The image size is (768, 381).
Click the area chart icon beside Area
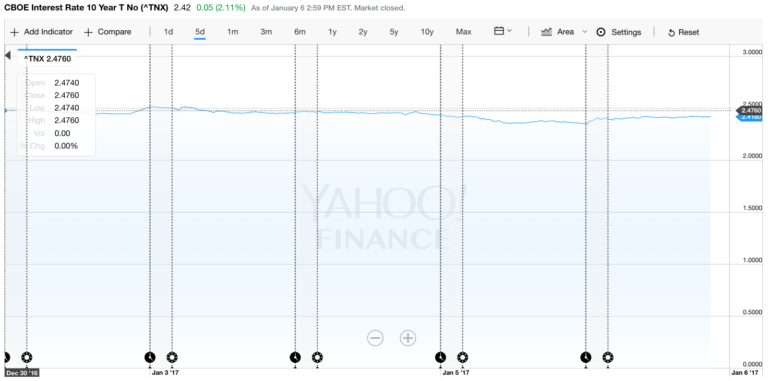[x=547, y=32]
